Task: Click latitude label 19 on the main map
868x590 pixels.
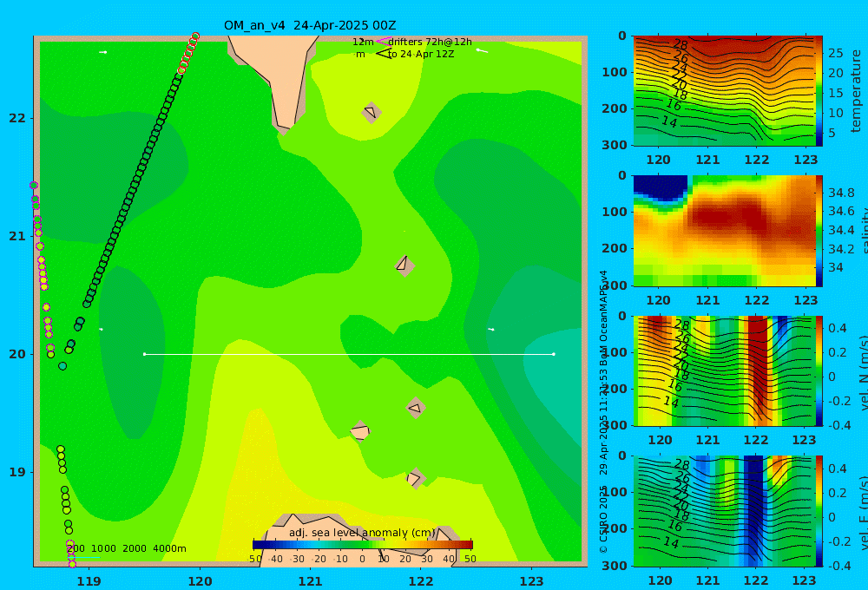Action: (x=17, y=472)
